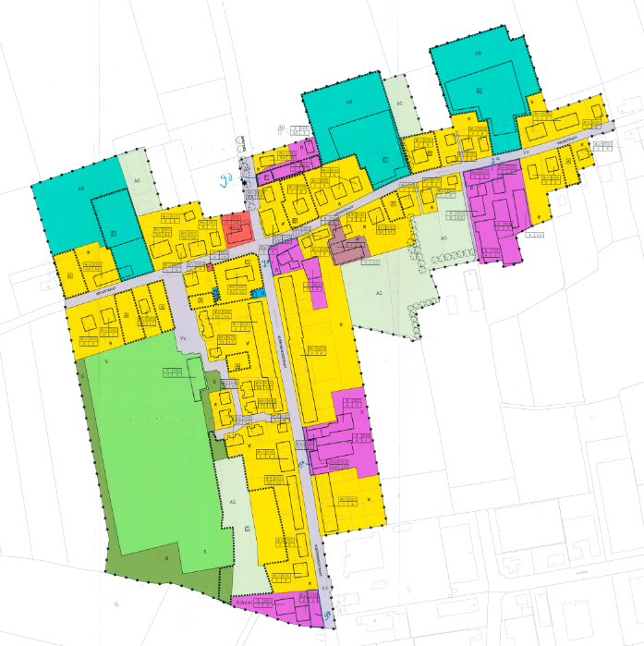Screen dimensions: 644x646
Task: Select the large magenta zone south of northeast street
Action: tap(495, 214)
